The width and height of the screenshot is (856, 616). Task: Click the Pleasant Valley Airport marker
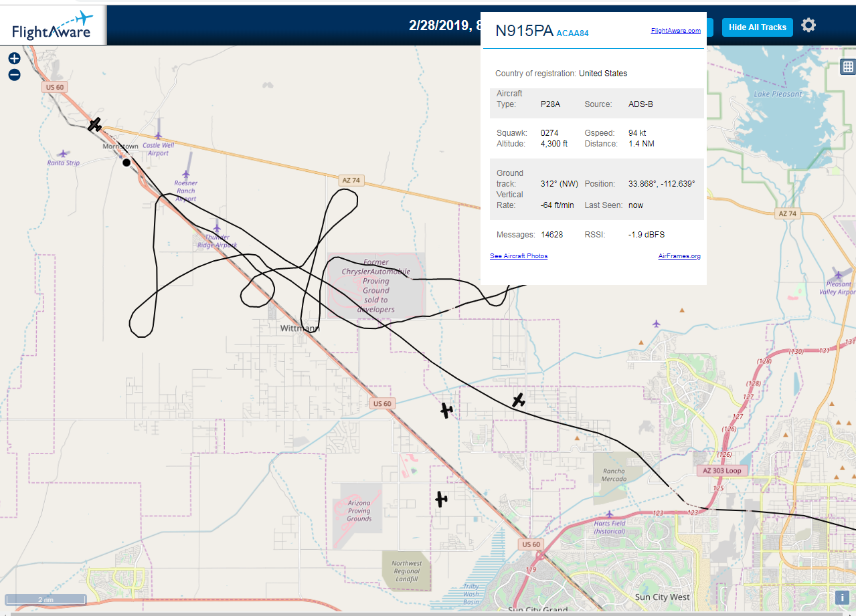pos(839,274)
